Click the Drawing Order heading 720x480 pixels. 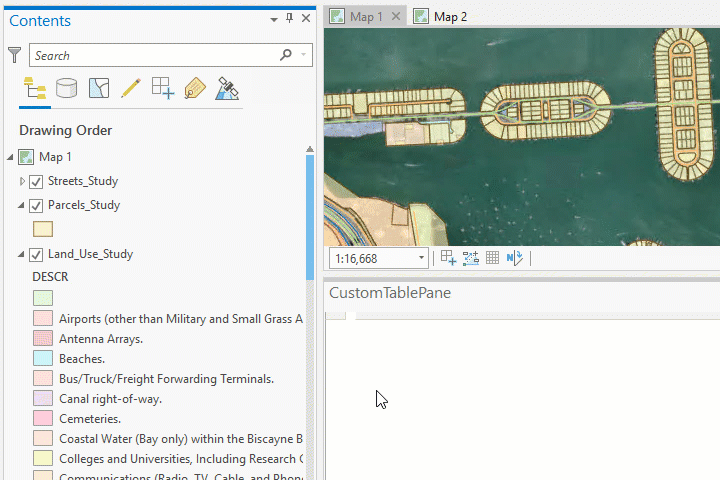[x=66, y=130]
